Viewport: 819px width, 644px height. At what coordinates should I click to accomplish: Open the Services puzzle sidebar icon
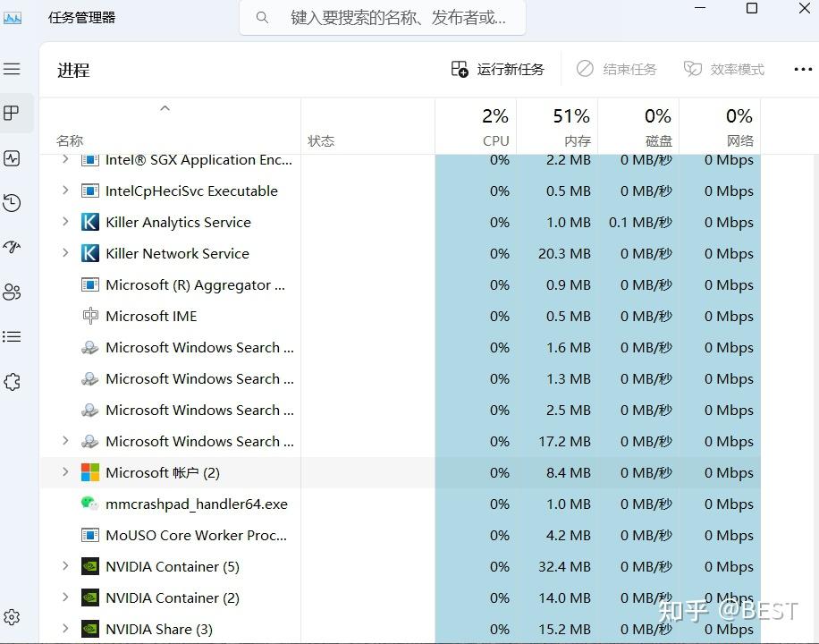(x=12, y=382)
